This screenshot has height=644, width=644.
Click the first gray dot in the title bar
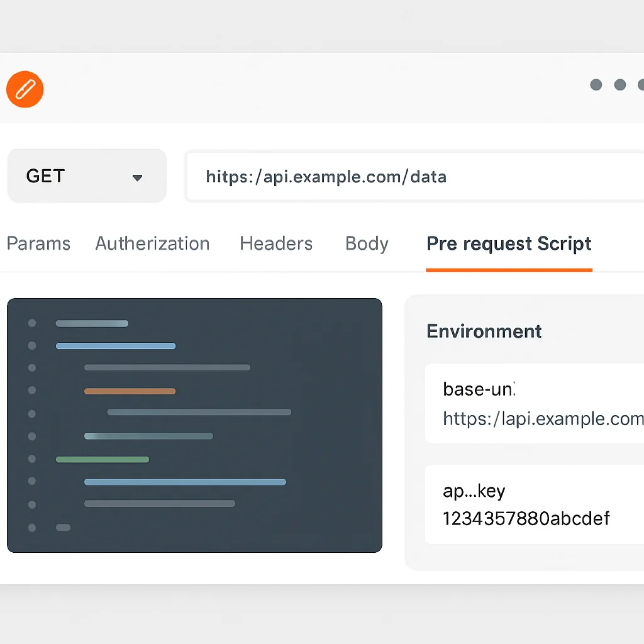(x=596, y=85)
